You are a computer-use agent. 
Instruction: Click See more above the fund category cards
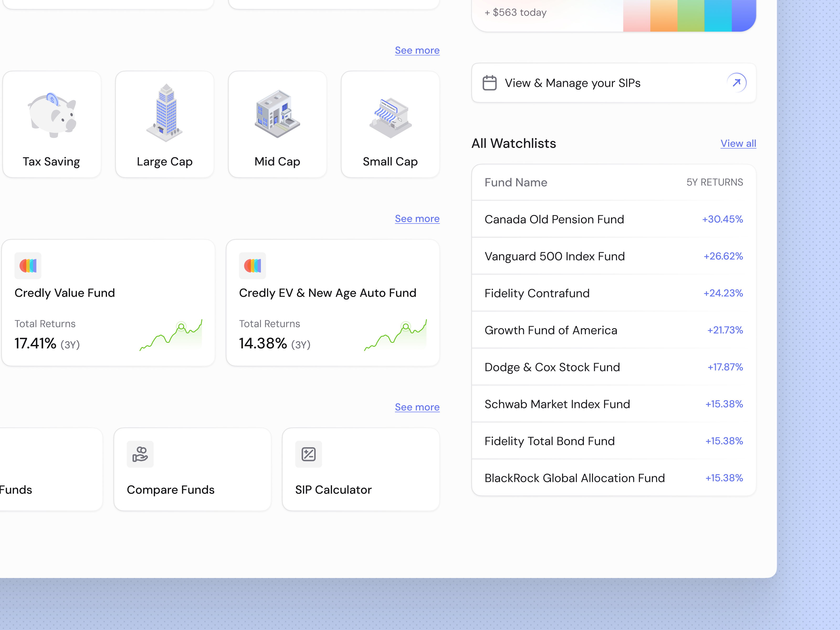click(x=417, y=50)
